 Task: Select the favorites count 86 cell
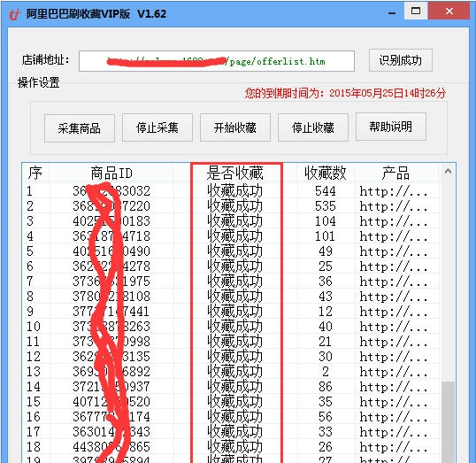pos(325,387)
